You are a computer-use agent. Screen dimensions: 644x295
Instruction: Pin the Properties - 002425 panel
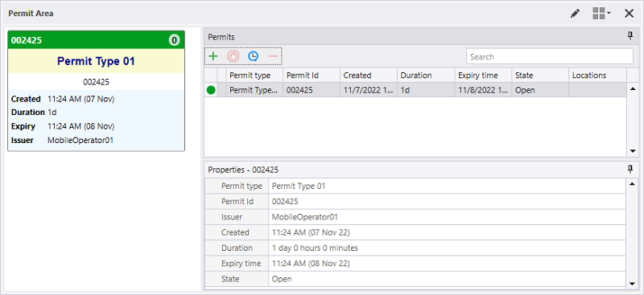[x=630, y=170]
